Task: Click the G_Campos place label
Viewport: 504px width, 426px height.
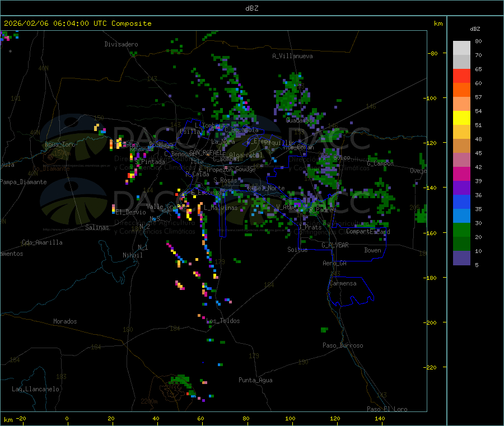Action: (x=380, y=163)
